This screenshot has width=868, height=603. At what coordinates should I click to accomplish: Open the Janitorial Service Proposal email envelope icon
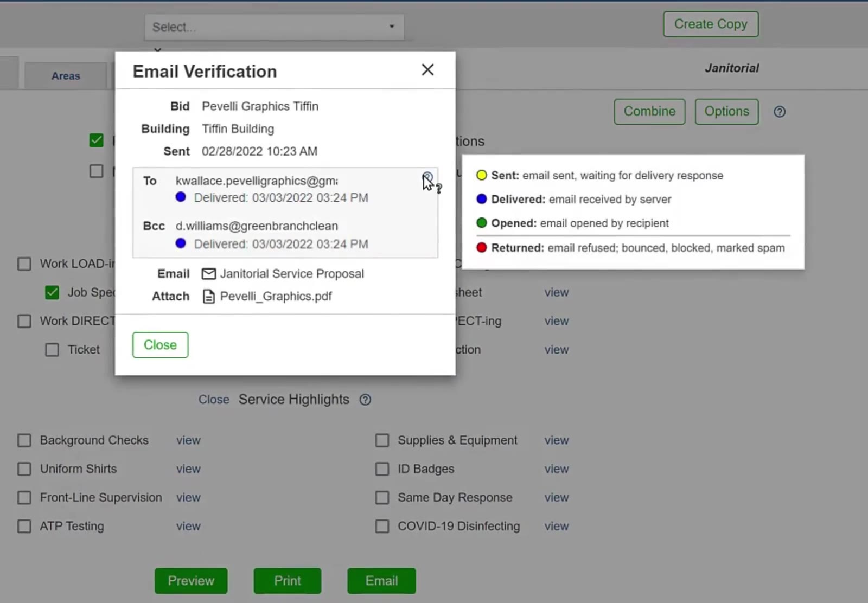click(208, 274)
